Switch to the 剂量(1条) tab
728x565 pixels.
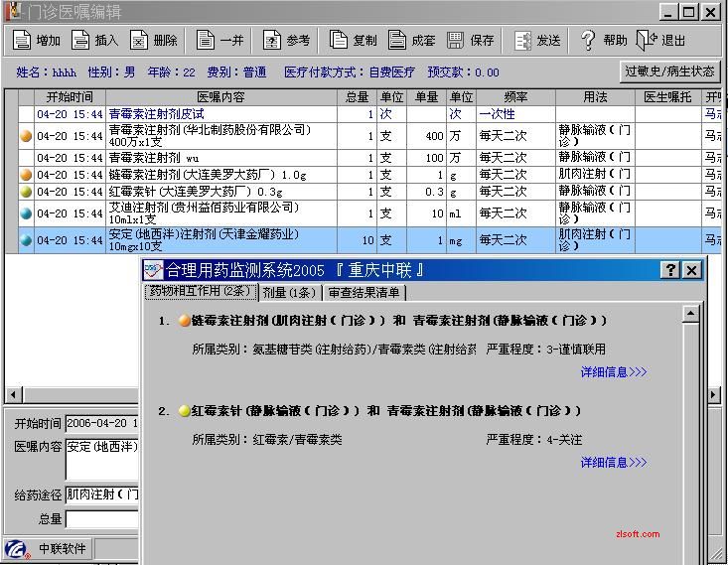(288, 293)
